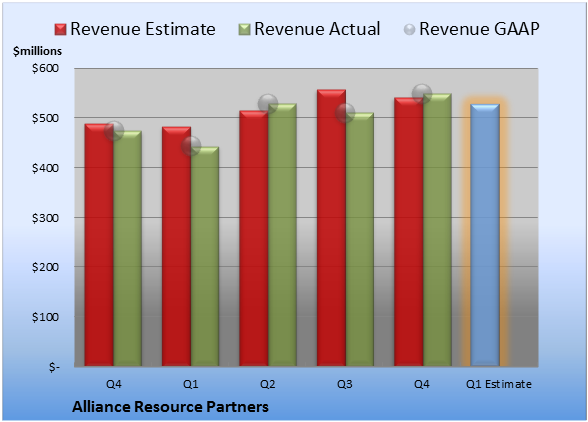Select the blue Q1 Estimate bar
The width and height of the screenshot is (588, 422).
point(485,235)
